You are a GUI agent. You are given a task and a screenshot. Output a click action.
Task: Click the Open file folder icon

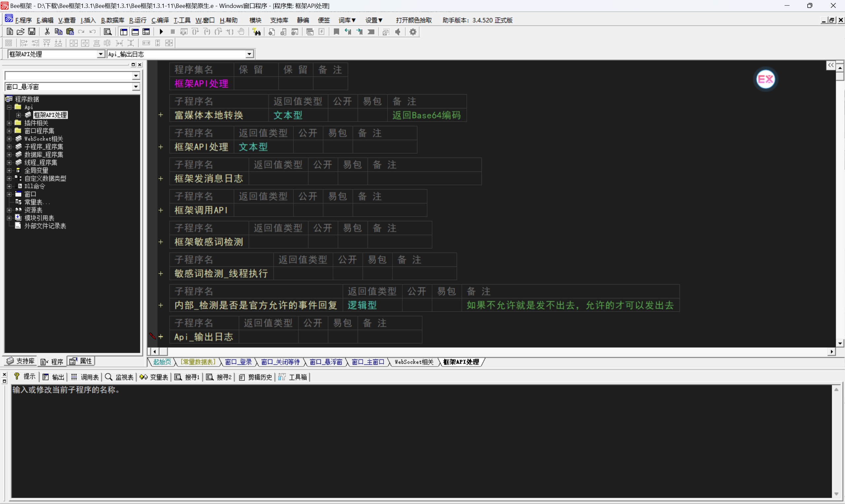pyautogui.click(x=20, y=32)
